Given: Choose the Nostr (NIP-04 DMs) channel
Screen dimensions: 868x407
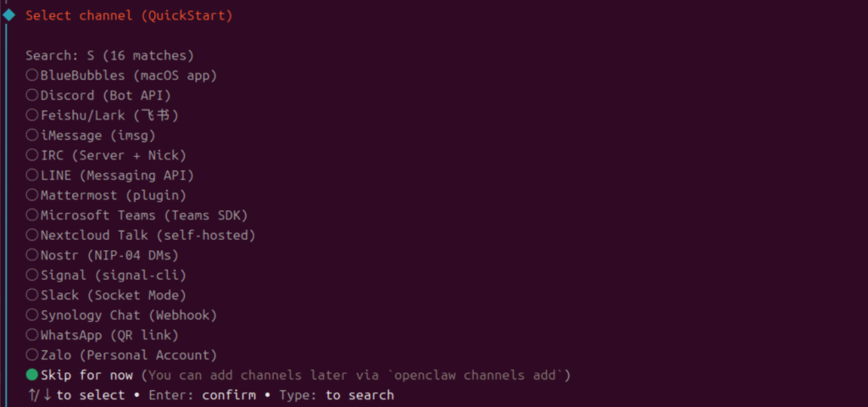Looking at the screenshot, I should pos(32,255).
